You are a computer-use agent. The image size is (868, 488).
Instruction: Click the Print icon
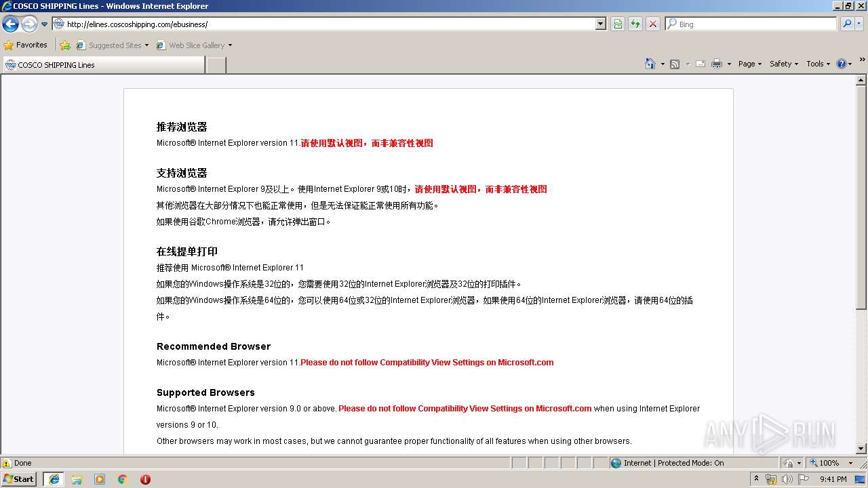[717, 64]
